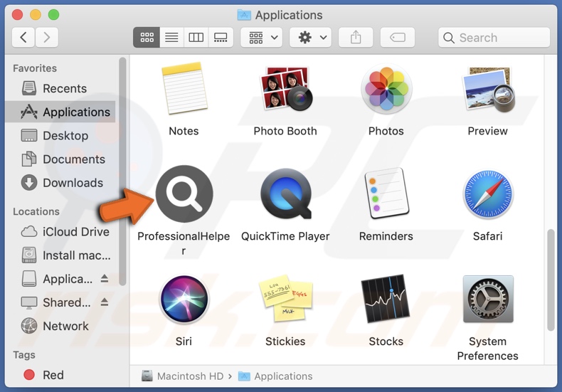This screenshot has height=392, width=562.
Task: Select the Preview app icon
Action: (x=488, y=89)
